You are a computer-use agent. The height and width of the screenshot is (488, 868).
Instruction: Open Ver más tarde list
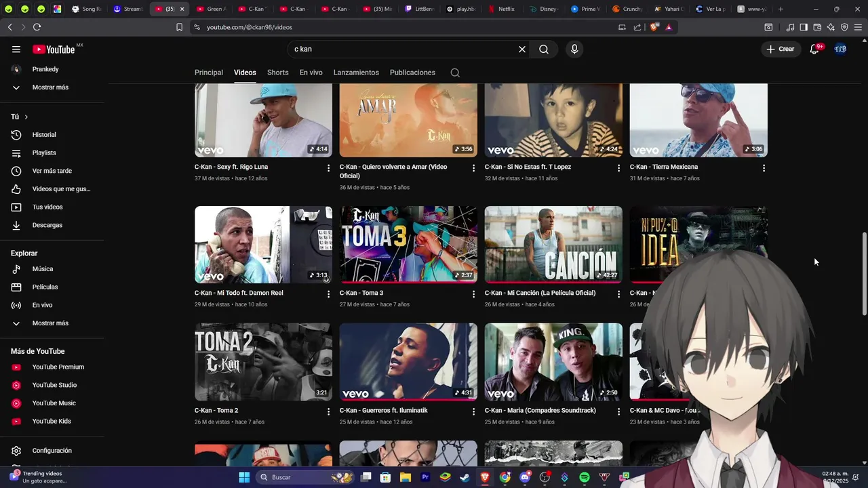point(52,171)
